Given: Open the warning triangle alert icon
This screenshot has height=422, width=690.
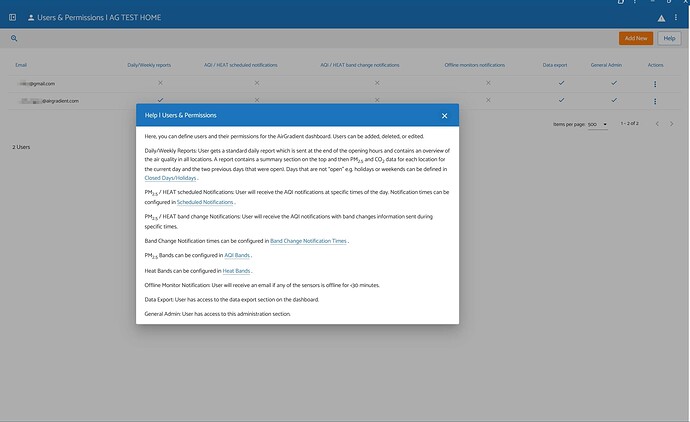Looking at the screenshot, I should point(661,18).
